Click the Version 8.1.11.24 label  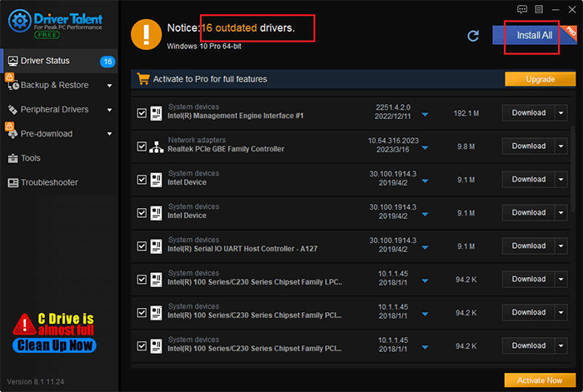pos(35,382)
